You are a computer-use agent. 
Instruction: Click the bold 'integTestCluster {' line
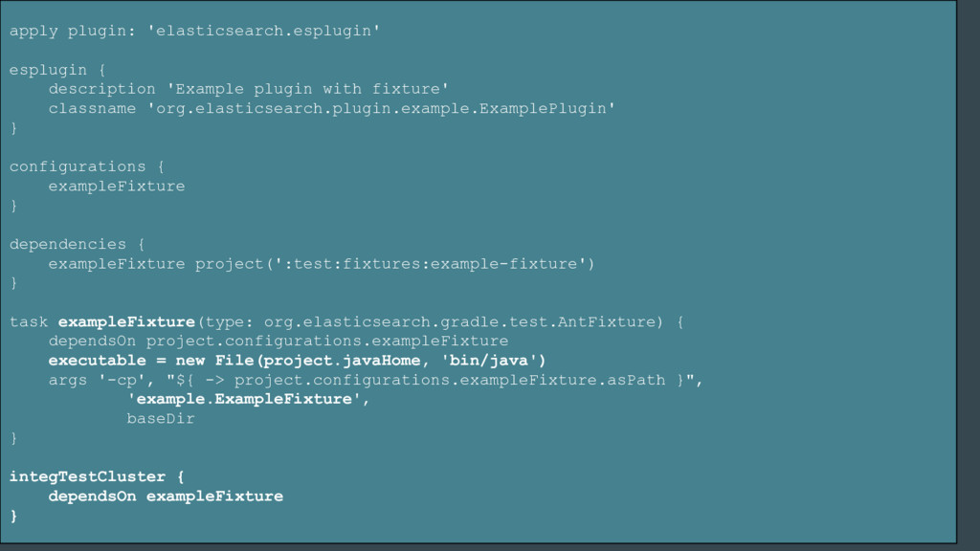[x=97, y=476]
